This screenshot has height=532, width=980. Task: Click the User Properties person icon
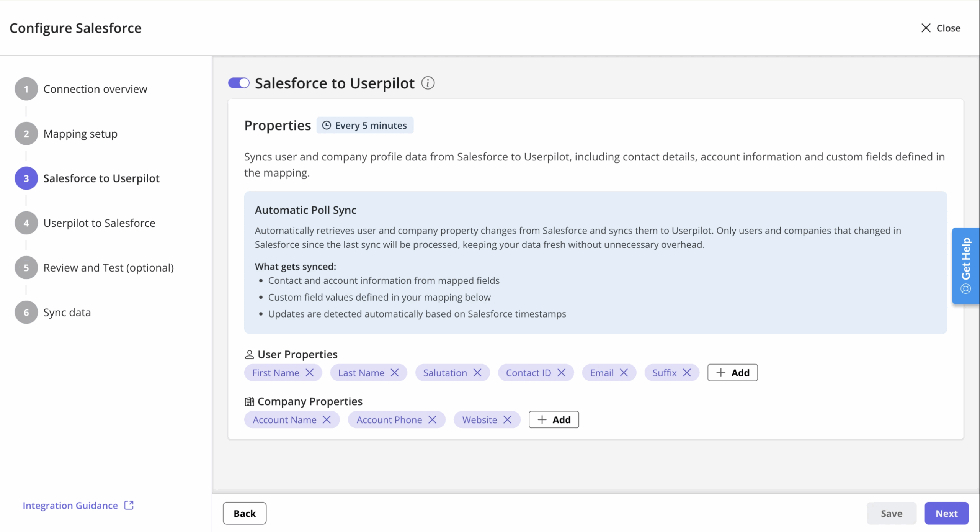click(x=249, y=355)
